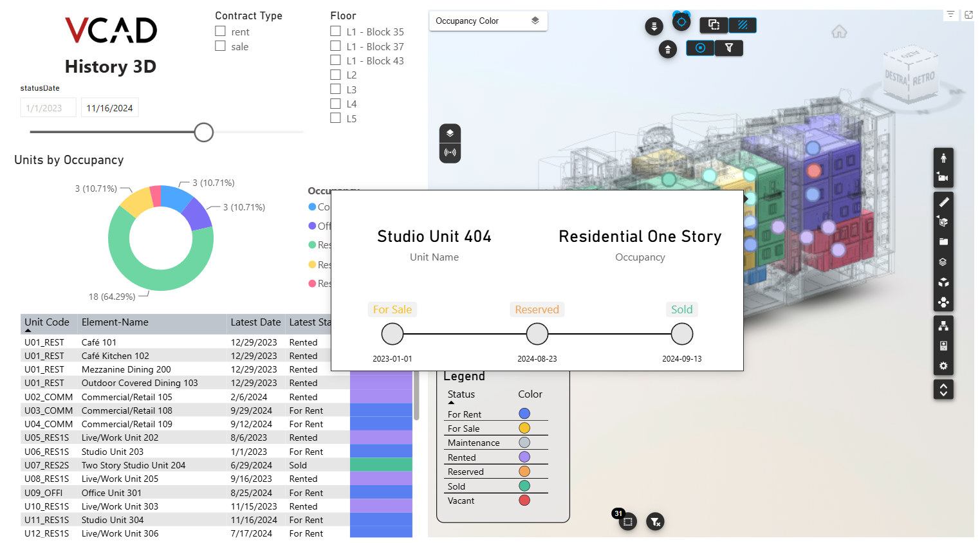
Task: Click the broadcast signal icon button
Action: [x=450, y=152]
